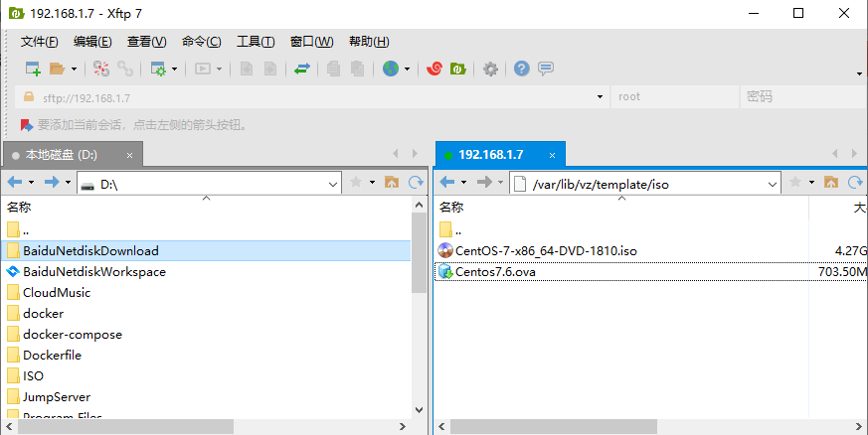Click the New Session toolbar icon
This screenshot has width=868, height=435.
33,69
